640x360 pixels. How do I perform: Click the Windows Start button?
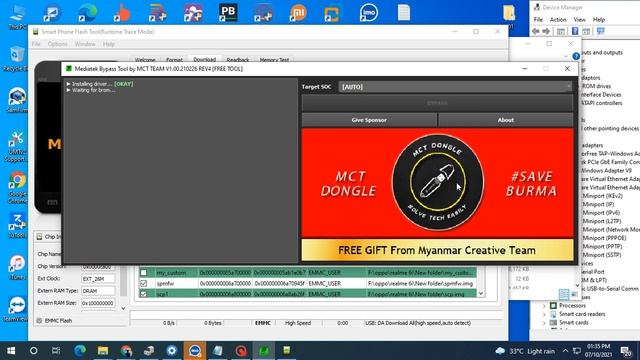pos(11,351)
